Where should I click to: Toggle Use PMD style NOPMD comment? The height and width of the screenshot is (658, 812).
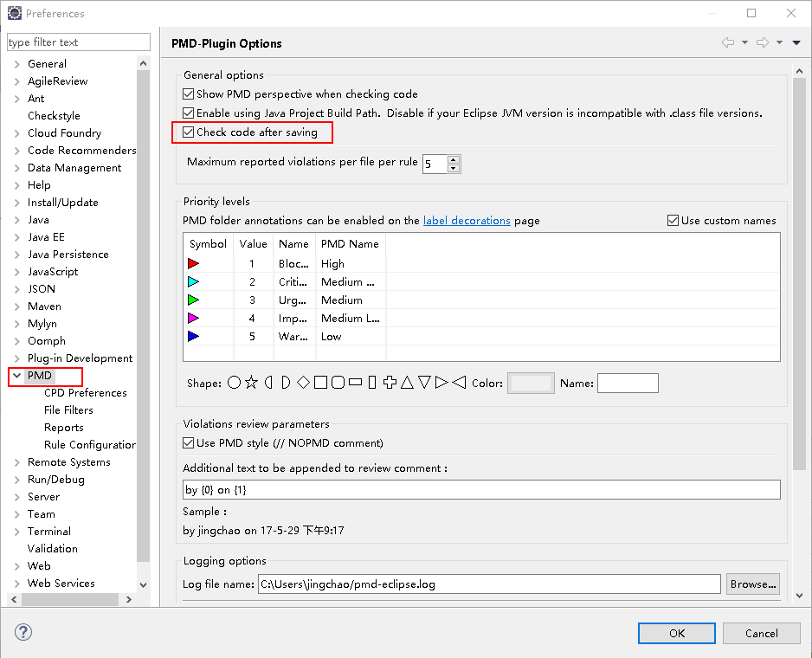(x=189, y=443)
